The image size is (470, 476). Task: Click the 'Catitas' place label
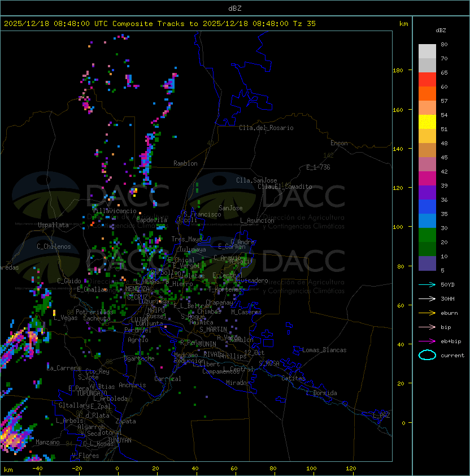click(293, 378)
